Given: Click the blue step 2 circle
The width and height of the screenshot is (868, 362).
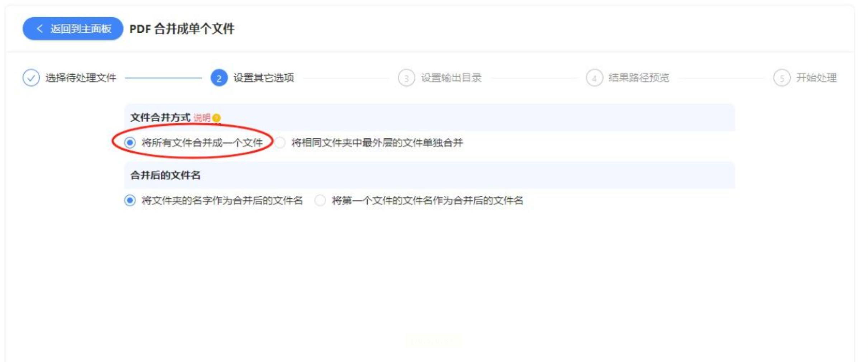Looking at the screenshot, I should coord(219,78).
